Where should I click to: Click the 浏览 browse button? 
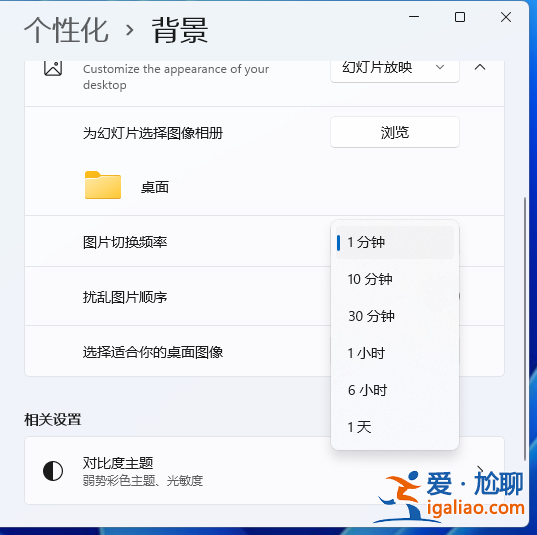395,132
